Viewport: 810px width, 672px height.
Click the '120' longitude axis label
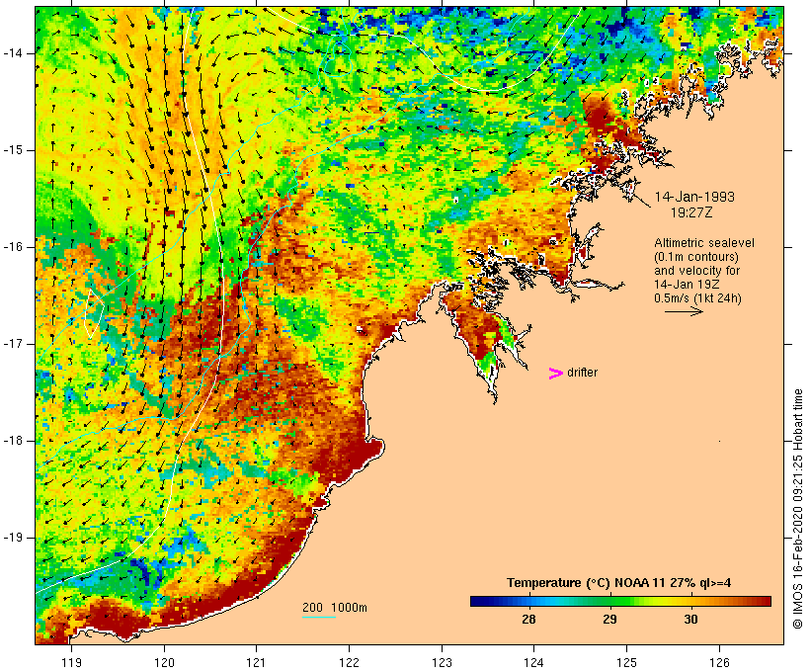(164, 662)
